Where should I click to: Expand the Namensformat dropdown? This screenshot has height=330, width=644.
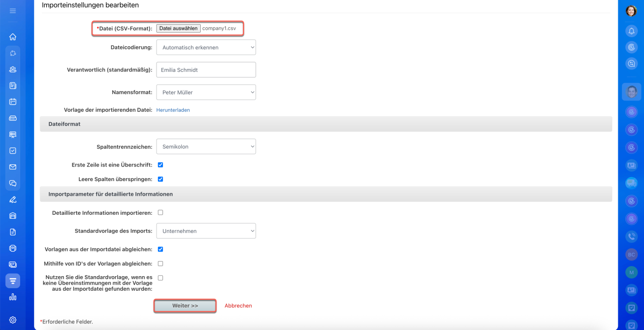click(206, 93)
